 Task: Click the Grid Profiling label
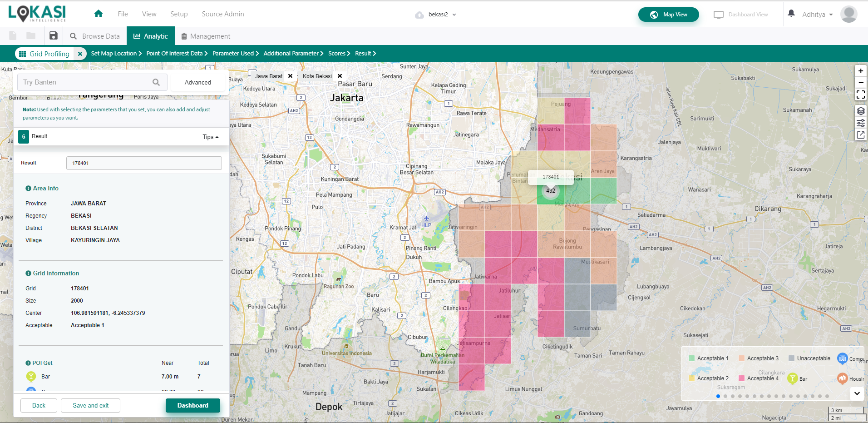(x=49, y=54)
